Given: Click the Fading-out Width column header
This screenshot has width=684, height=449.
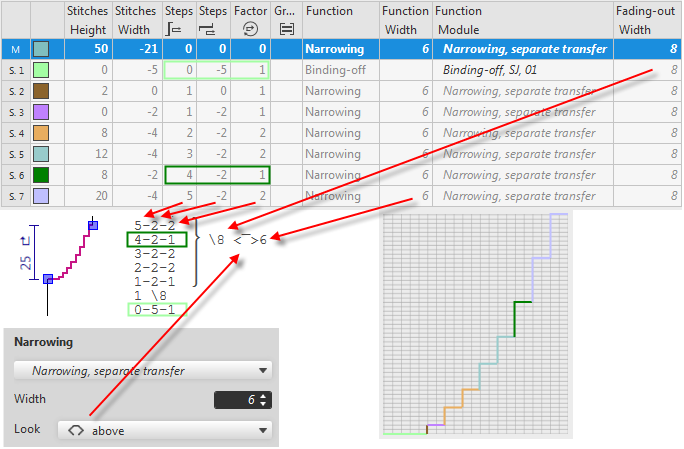Looking at the screenshot, I should 648,20.
